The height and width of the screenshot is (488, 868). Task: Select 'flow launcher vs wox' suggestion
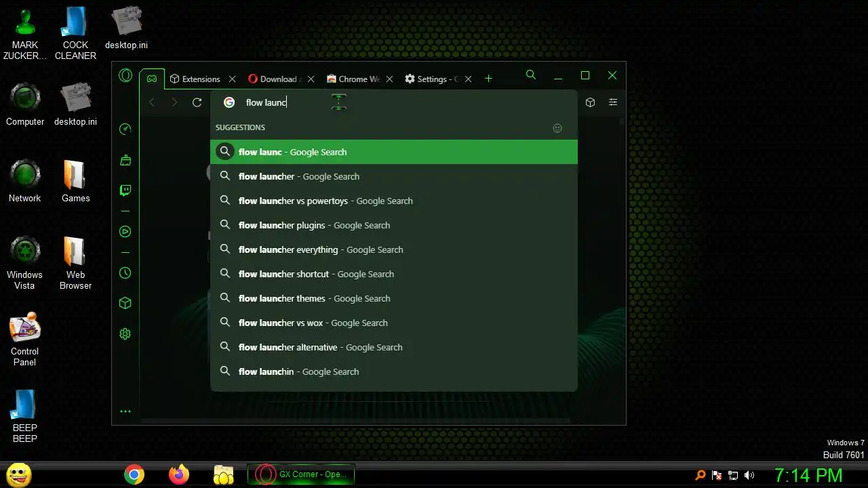click(394, 323)
